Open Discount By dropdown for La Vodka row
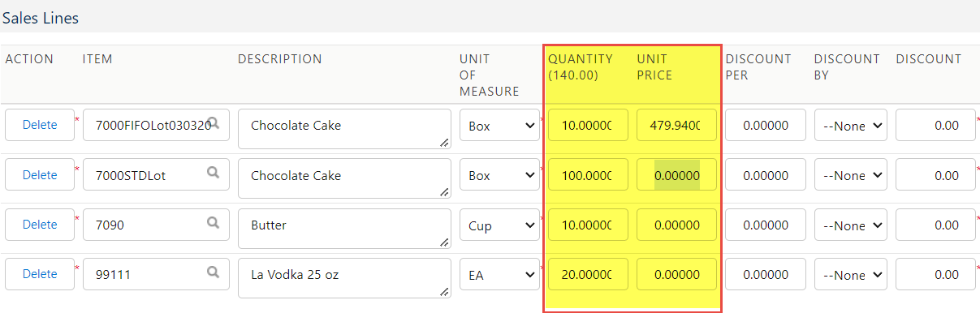980x313 pixels. tap(850, 275)
